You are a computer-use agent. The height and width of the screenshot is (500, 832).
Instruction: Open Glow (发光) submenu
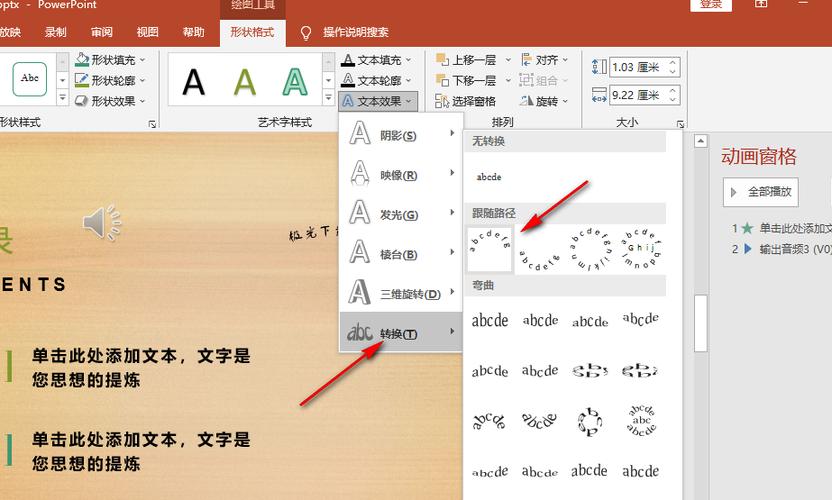(x=401, y=214)
